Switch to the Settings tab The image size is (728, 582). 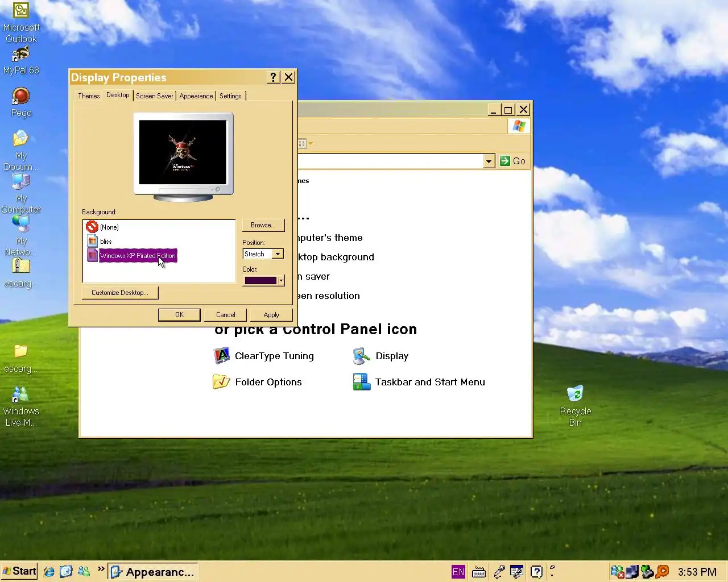click(230, 96)
